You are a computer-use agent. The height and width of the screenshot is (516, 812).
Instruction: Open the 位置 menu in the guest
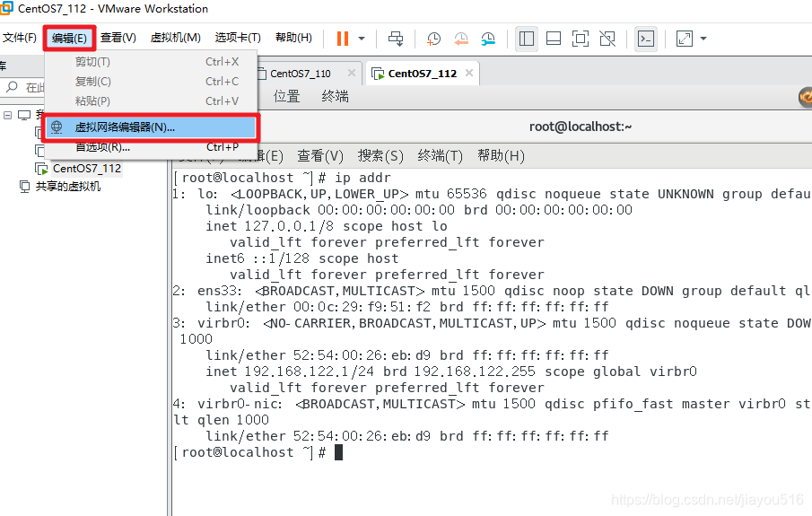click(286, 96)
